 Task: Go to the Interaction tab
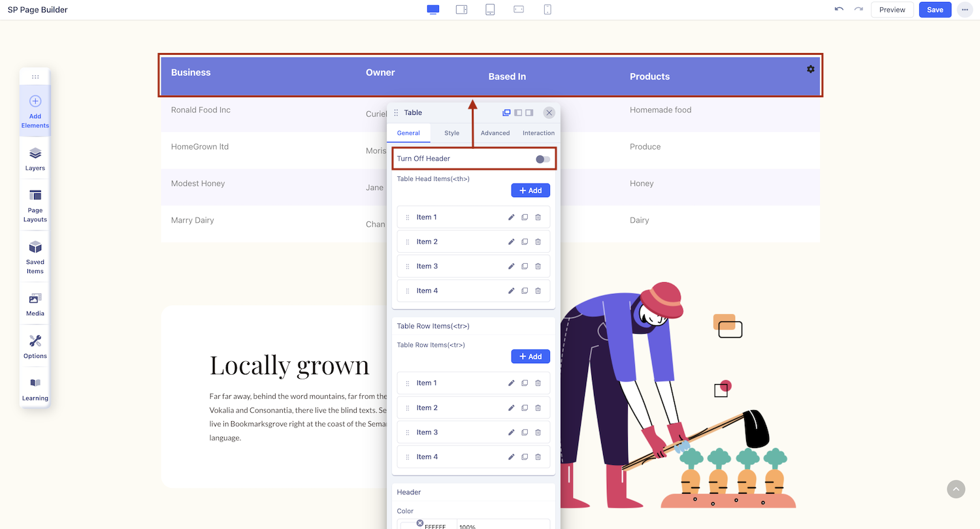[x=538, y=133]
